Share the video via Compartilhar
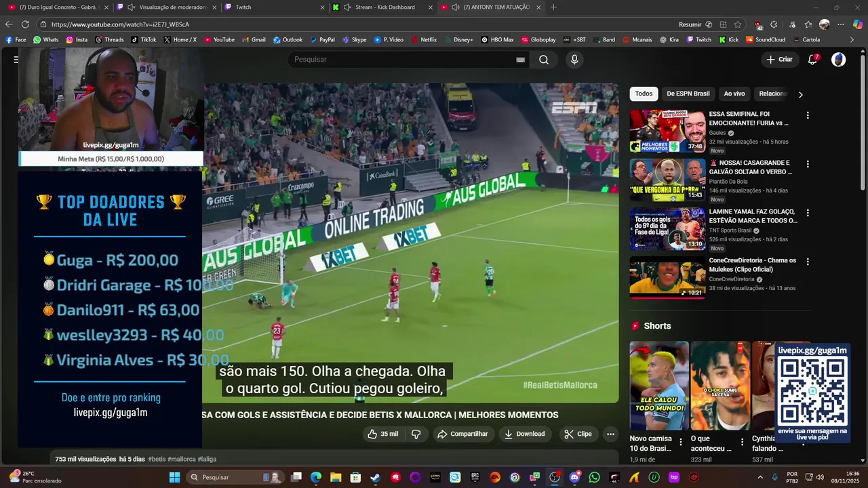 pyautogui.click(x=462, y=434)
